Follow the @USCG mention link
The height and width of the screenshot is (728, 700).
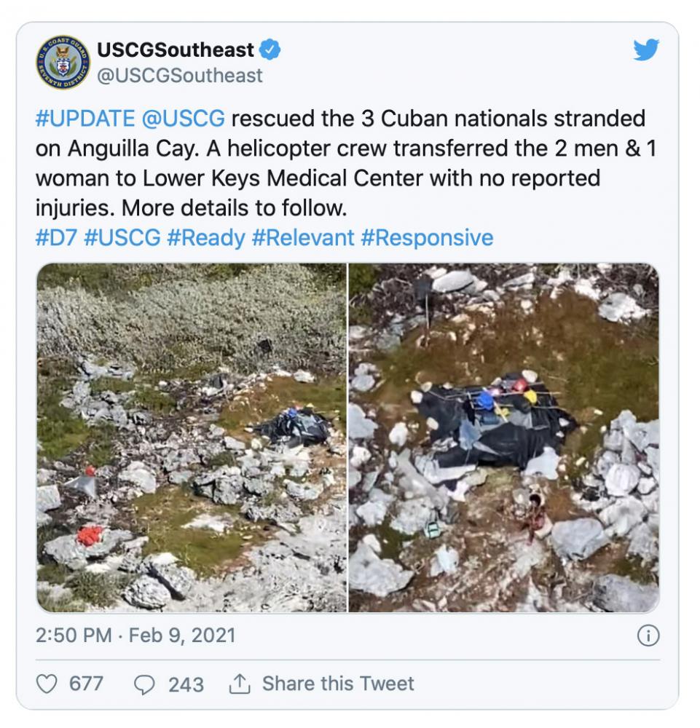(183, 119)
